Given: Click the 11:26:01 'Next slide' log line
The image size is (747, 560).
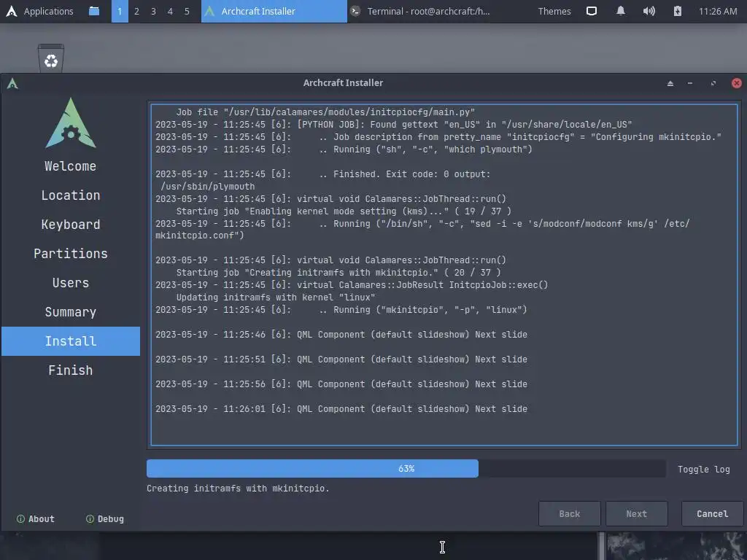Looking at the screenshot, I should 341,408.
